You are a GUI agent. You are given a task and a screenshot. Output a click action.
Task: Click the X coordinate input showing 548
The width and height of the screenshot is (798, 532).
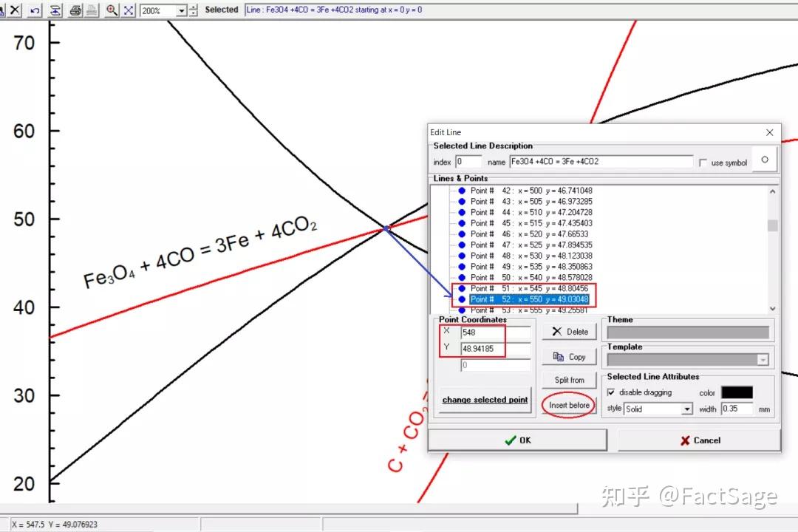494,332
